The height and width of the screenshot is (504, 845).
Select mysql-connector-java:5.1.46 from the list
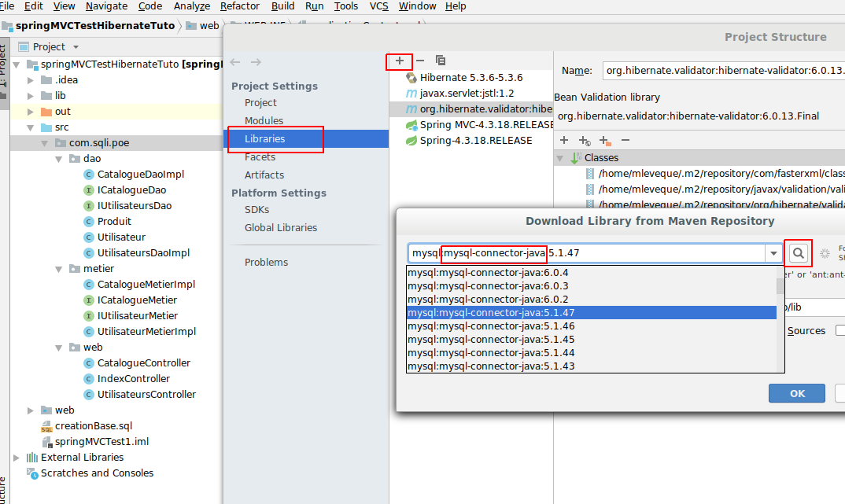pos(491,326)
